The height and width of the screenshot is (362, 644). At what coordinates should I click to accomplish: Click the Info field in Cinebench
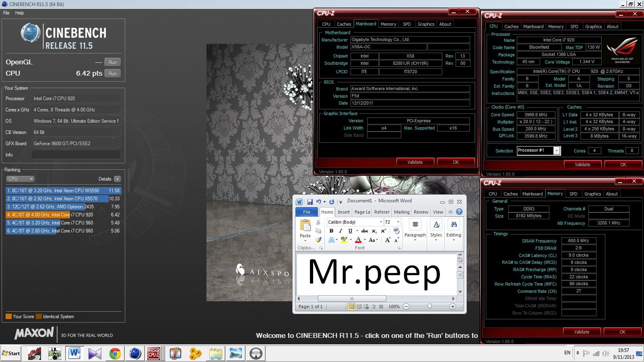[x=76, y=155]
